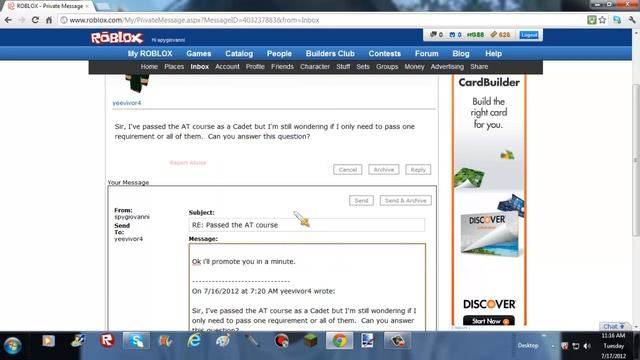The height and width of the screenshot is (360, 640).
Task: Click the browser address bar
Action: click(x=322, y=20)
